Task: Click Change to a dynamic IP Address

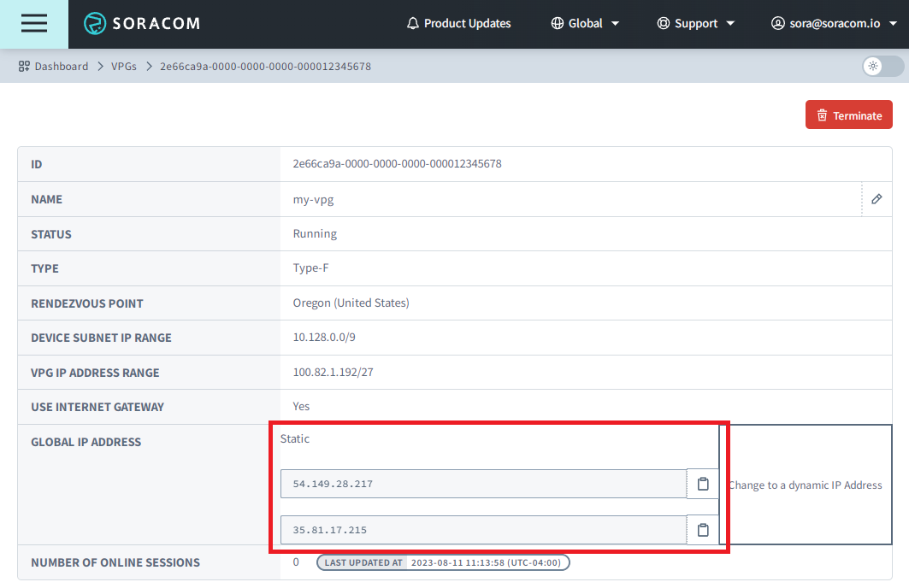Action: (x=806, y=485)
